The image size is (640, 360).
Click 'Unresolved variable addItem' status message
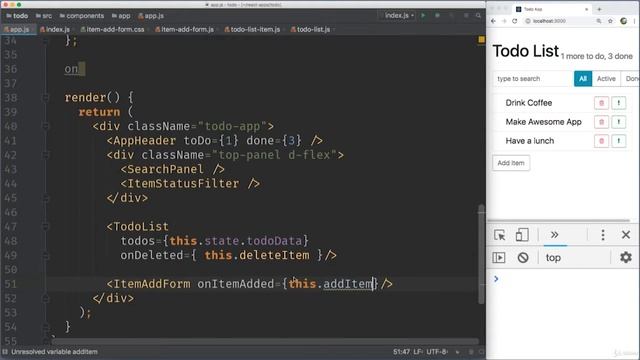click(54, 351)
